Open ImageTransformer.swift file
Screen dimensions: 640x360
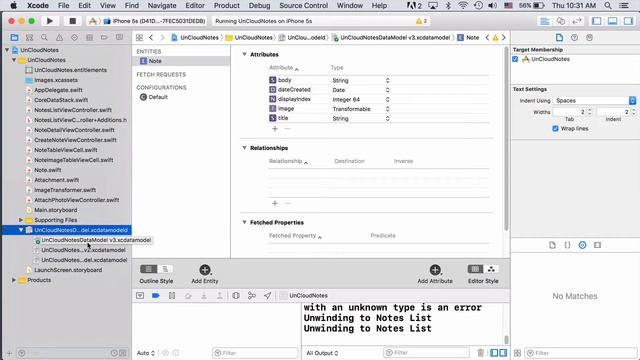[x=65, y=190]
